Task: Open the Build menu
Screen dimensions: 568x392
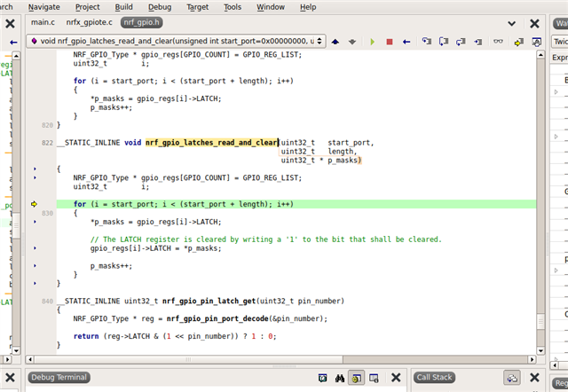Action: (x=123, y=7)
